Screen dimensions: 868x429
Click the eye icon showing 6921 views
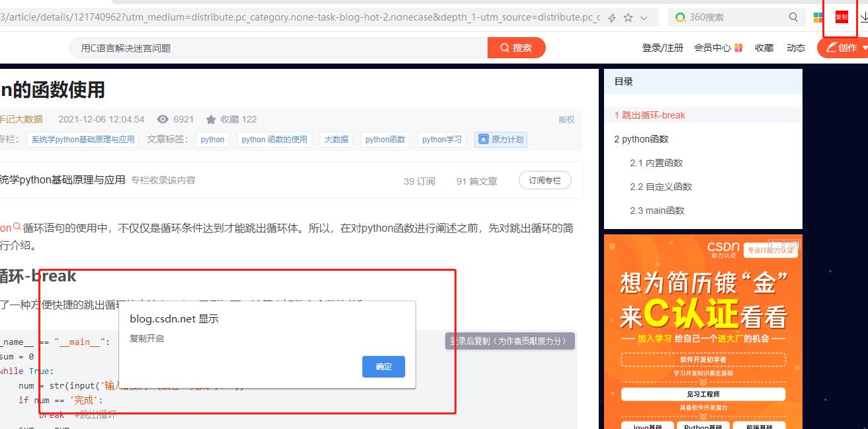coord(163,119)
